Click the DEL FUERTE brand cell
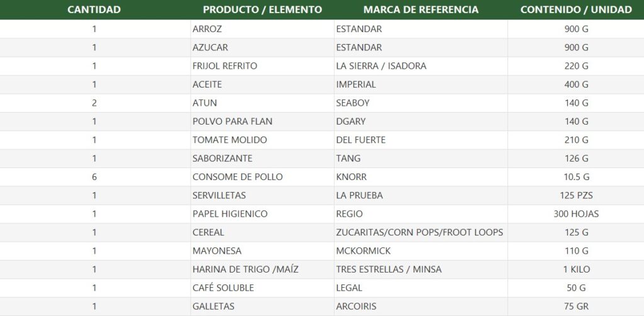 (x=421, y=140)
